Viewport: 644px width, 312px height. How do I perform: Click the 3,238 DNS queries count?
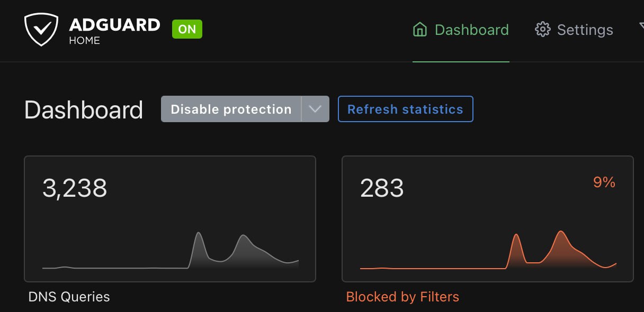click(75, 188)
